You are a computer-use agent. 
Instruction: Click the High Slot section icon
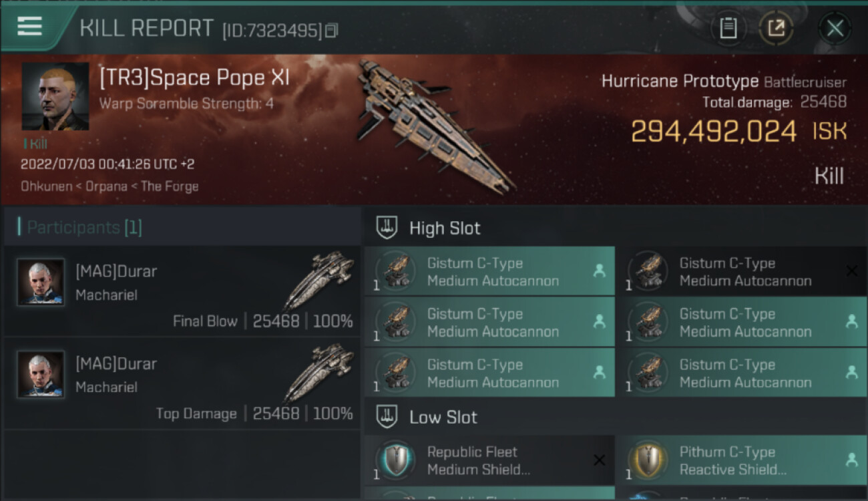pyautogui.click(x=387, y=228)
